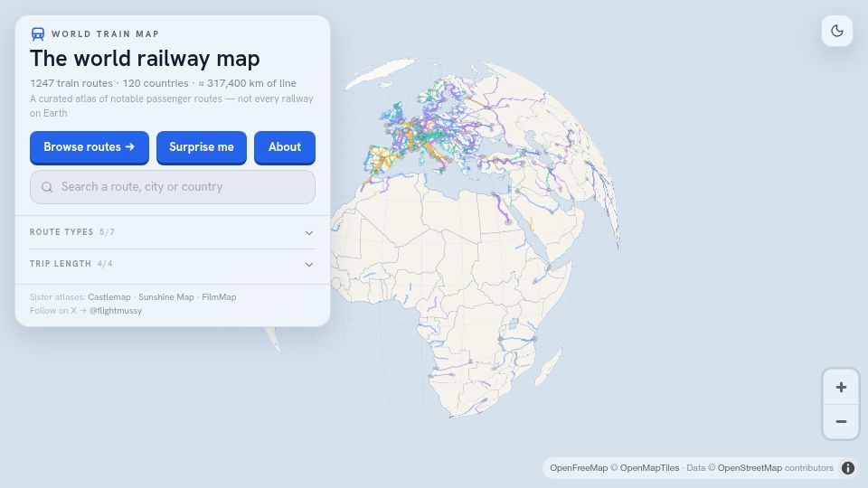Click the train logo icon
868x488 pixels.
(38, 34)
